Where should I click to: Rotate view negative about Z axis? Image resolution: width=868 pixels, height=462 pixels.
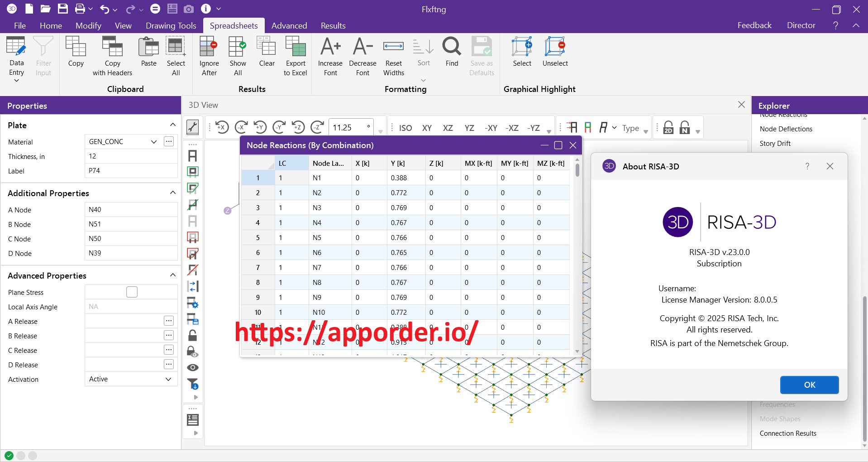coord(318,127)
